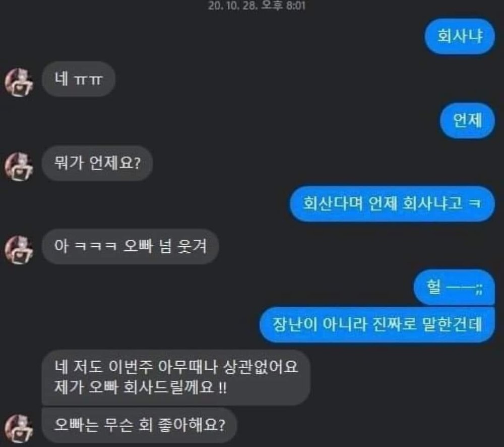Tap the '제가 오빠 회사드릴께요 !!' text line
504x447 pixels.
[141, 387]
